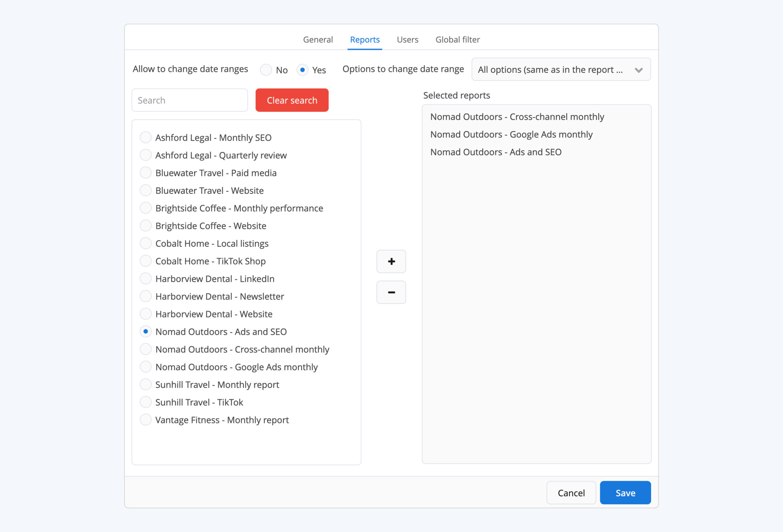Viewport: 783px width, 532px height.
Task: Click the Save button
Action: click(625, 493)
